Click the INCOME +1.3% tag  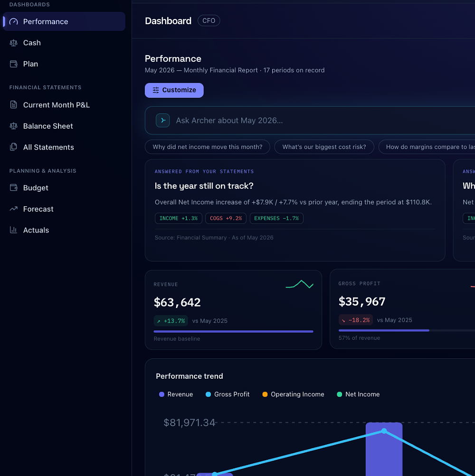coord(179,218)
